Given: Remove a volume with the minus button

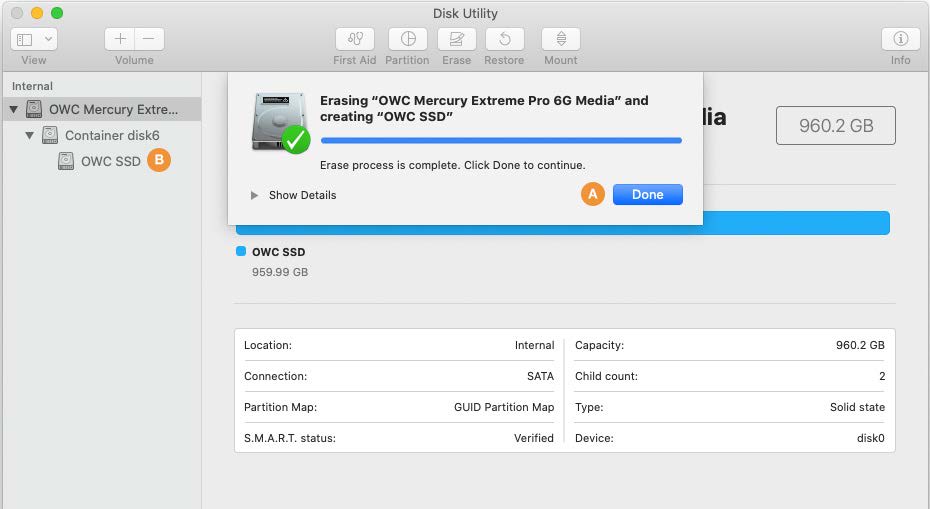Looking at the screenshot, I should click(149, 39).
